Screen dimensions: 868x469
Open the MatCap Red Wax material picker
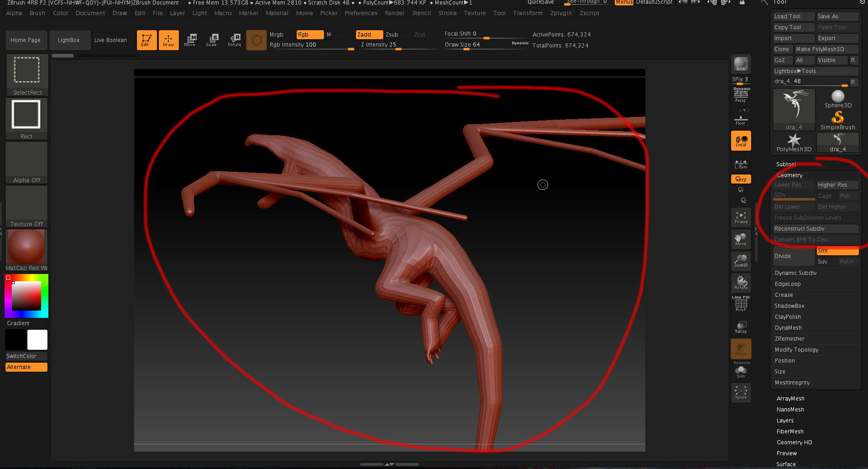click(26, 250)
